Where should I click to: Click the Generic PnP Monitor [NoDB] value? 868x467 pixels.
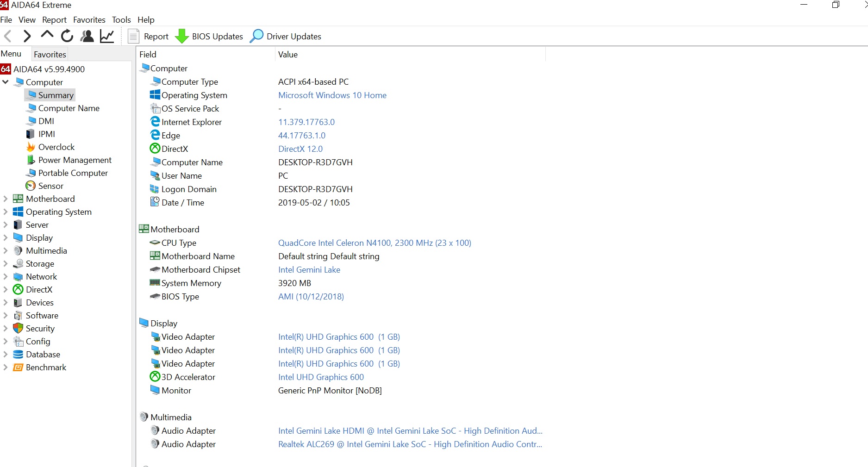[330, 390]
